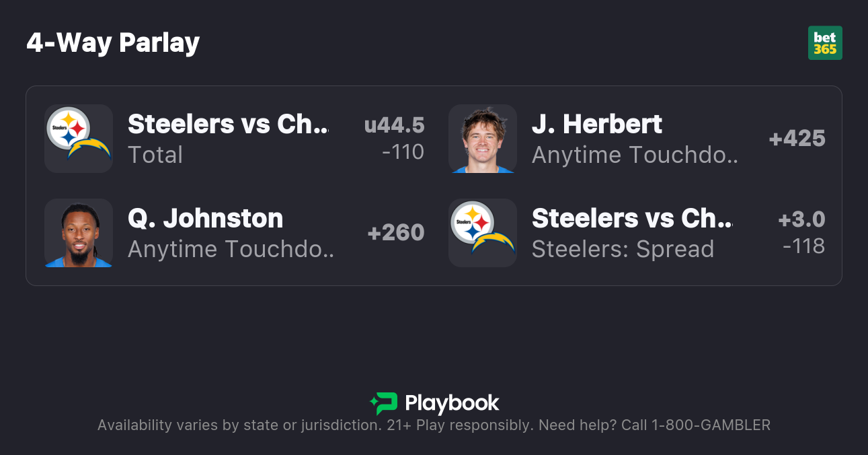Click the -110 odds on the Total leg
This screenshot has height=455, width=868.
403,152
